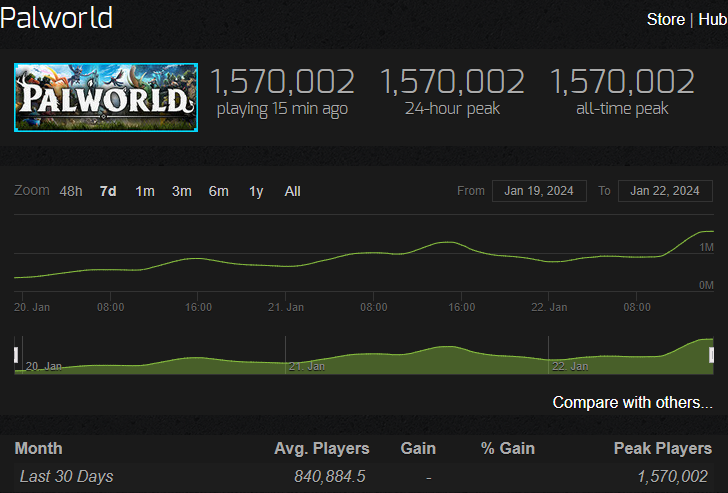Click the 21. Jan marker in navigator strip
The width and height of the screenshot is (728, 493).
pos(307,367)
